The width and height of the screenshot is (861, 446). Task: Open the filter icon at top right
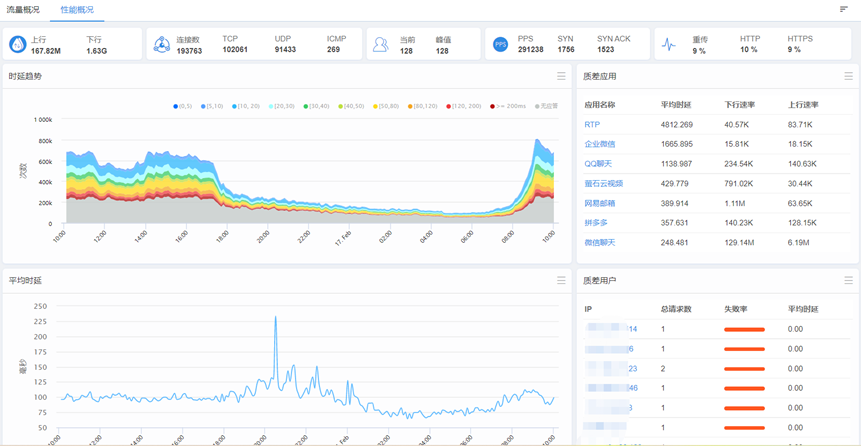point(844,9)
